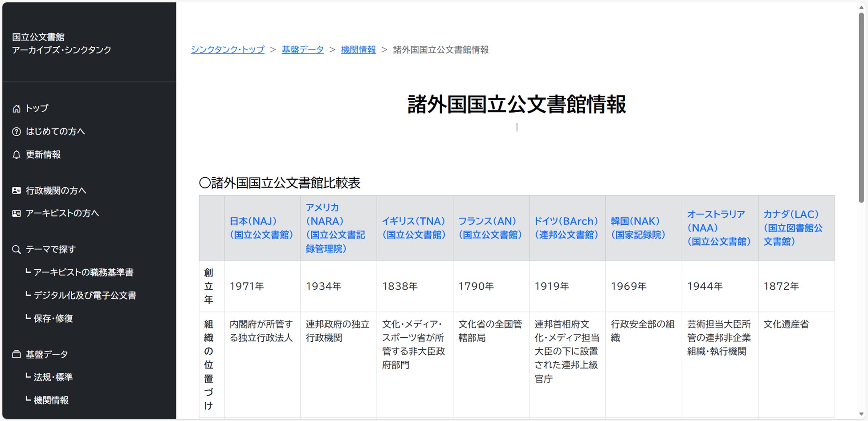Viewport: 868px width, 421px height.
Task: Click the ID card icon beside 行政機関の方へ
Action: pyautogui.click(x=16, y=190)
